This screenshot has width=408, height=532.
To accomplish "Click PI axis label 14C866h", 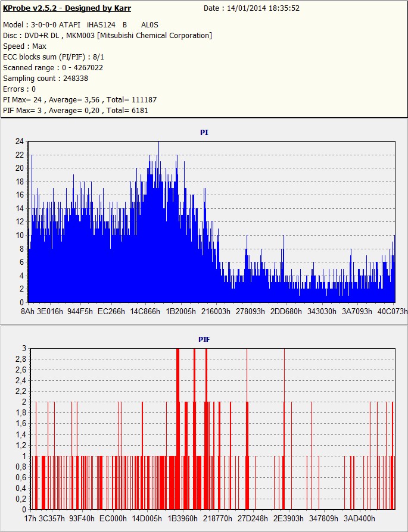I will [145, 311].
